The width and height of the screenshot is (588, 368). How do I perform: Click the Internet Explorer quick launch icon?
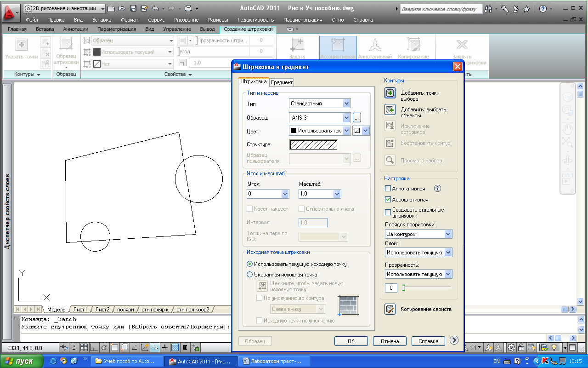53,361
